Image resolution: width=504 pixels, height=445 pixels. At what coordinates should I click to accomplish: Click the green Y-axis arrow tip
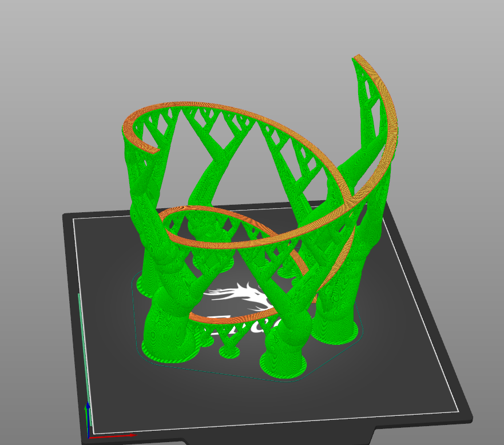pyautogui.click(x=86, y=407)
